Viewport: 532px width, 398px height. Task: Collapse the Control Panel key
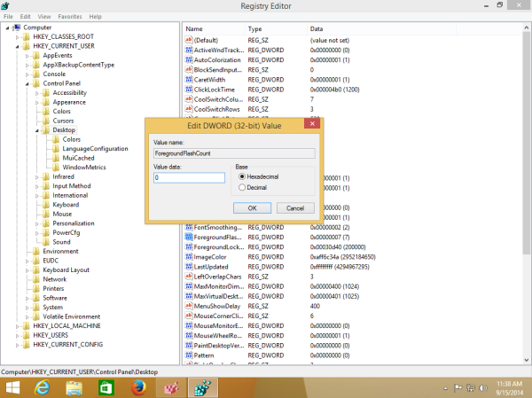click(x=27, y=84)
